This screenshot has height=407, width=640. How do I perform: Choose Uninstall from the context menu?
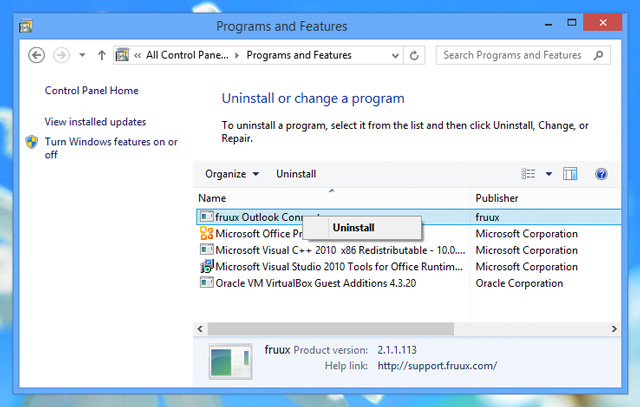point(362,228)
